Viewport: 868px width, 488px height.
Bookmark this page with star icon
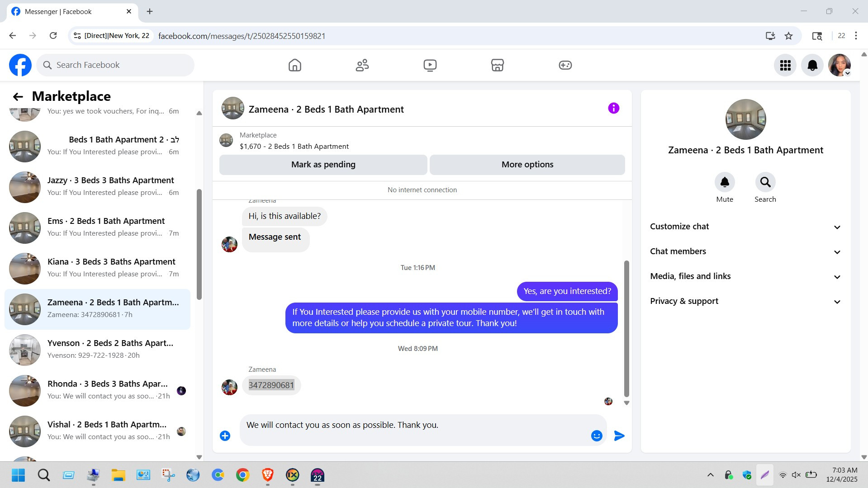pos(788,36)
